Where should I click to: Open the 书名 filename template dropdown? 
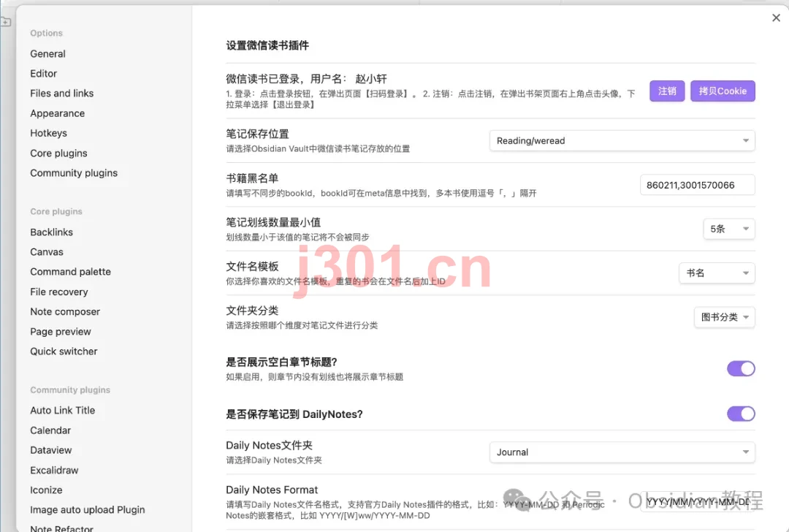click(717, 273)
